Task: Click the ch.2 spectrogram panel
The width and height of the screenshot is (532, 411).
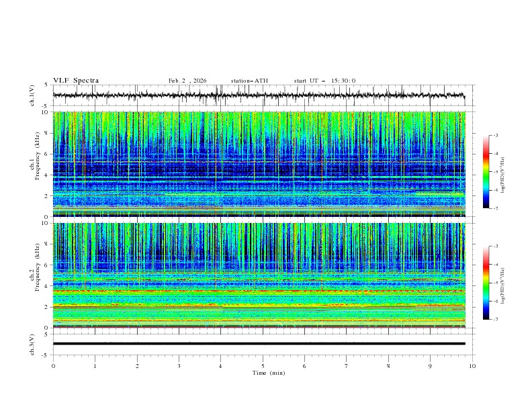Action: [259, 275]
